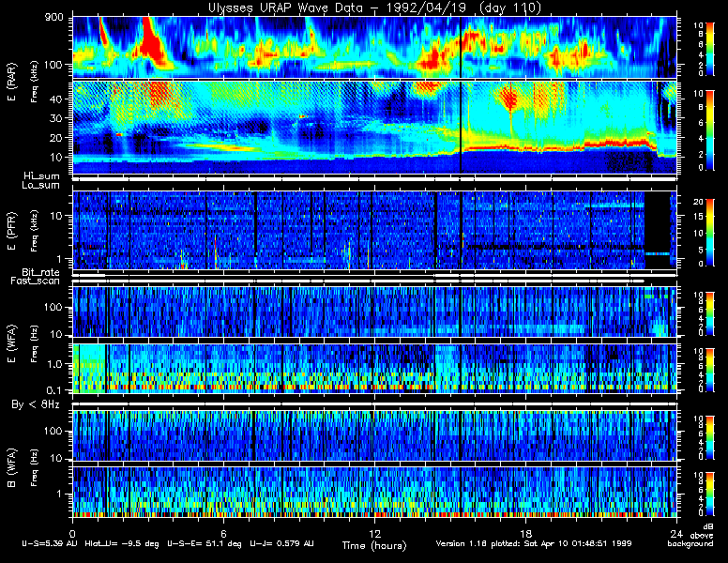Click the 'E (RAR)' axis label
The image size is (728, 563).
click(x=11, y=83)
